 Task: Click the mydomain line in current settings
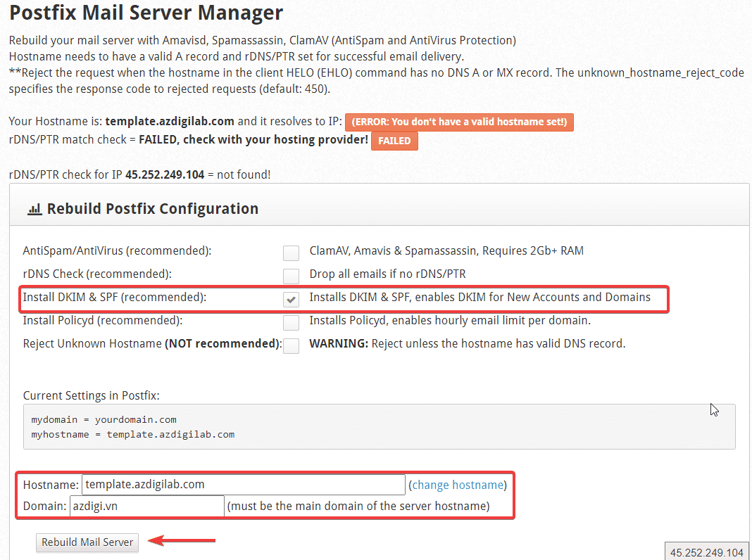click(104, 419)
